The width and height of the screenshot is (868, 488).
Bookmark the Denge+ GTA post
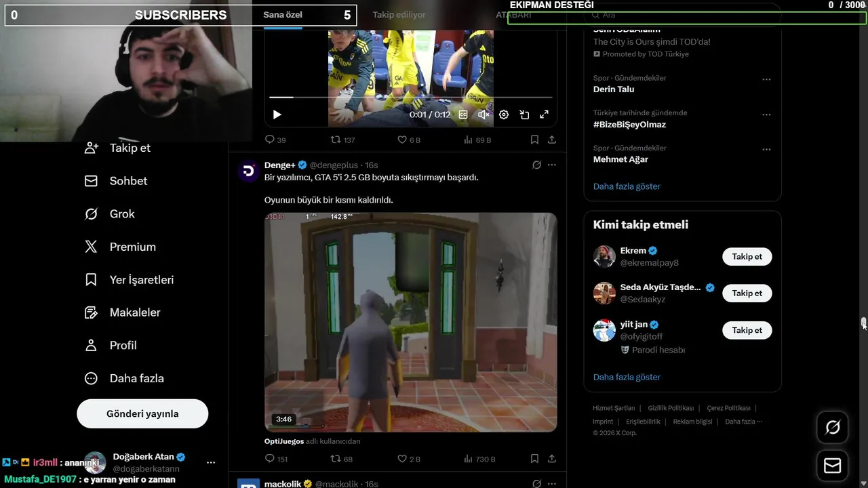click(x=534, y=459)
